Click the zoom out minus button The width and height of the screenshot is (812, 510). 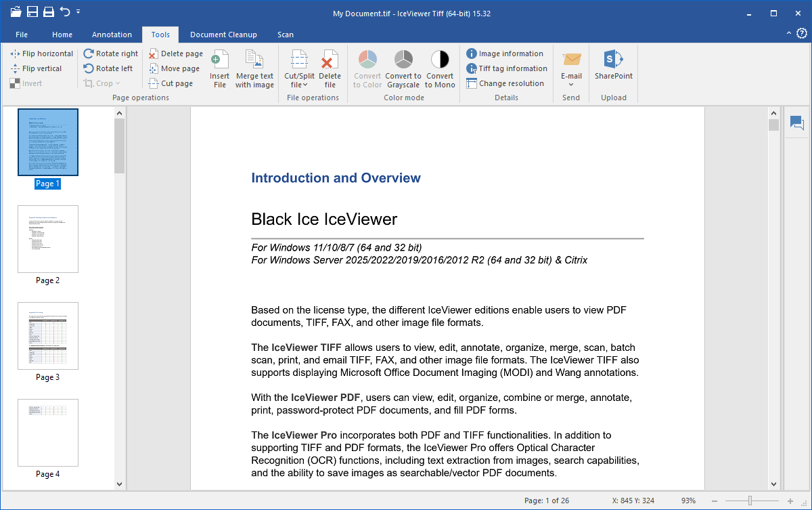point(715,501)
